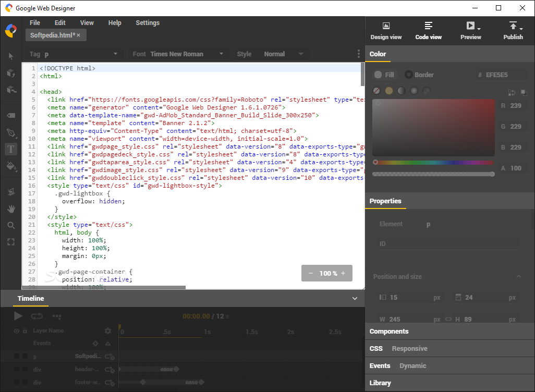Select the Zoom magnifier tool
Image resolution: width=535 pixels, height=392 pixels.
point(11,225)
